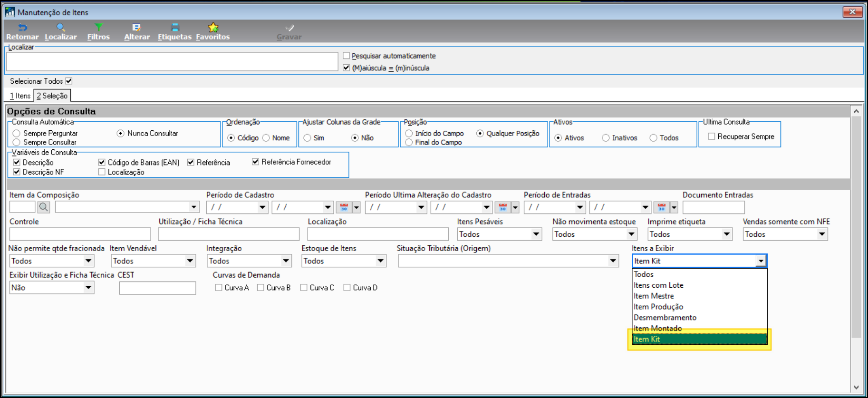Expand Vendas somente com NFE dropdown
Image resolution: width=868 pixels, height=398 pixels.
click(822, 234)
